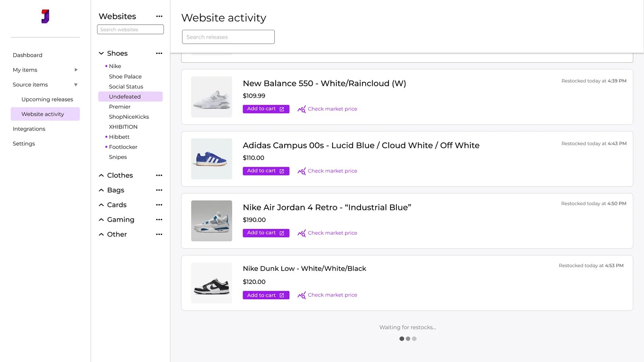644x362 pixels.
Task: Click market price chart icon for Nike Dunk Low
Action: coord(301,295)
